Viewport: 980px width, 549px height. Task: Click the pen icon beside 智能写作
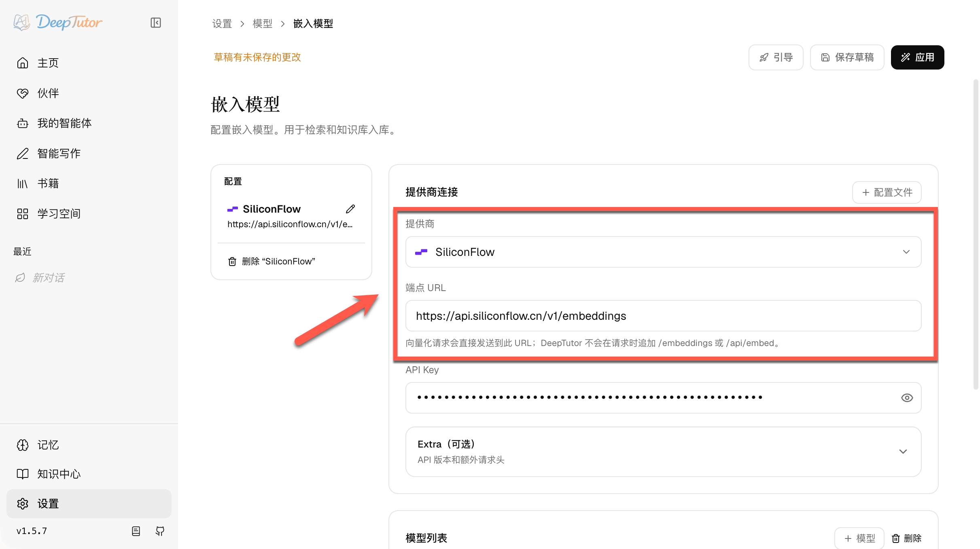point(23,154)
